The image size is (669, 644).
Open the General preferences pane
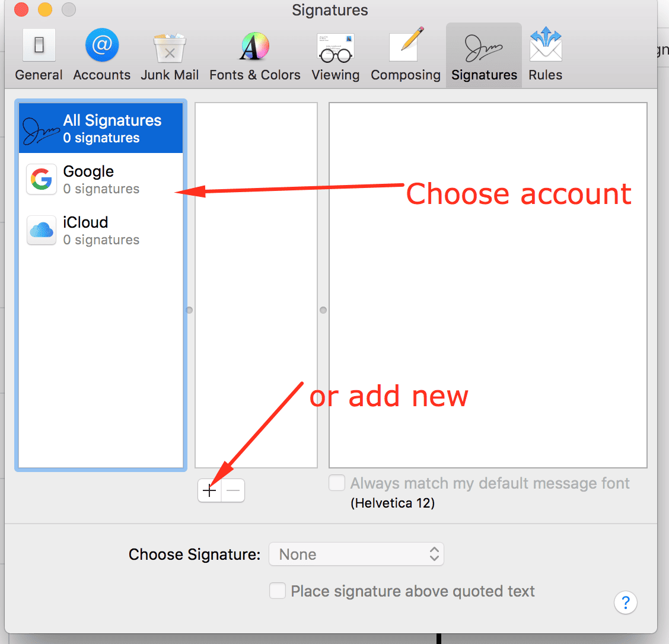point(38,53)
